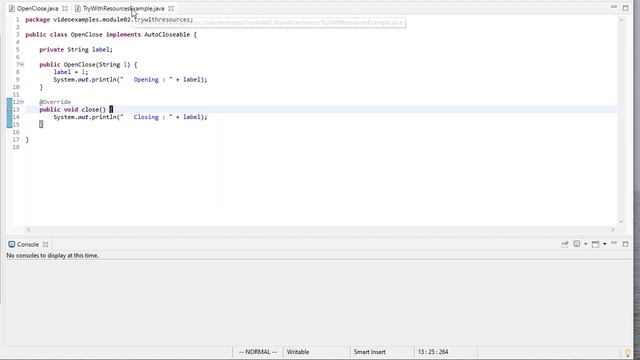
Task: Minimize the Console view panel
Action: (614, 243)
